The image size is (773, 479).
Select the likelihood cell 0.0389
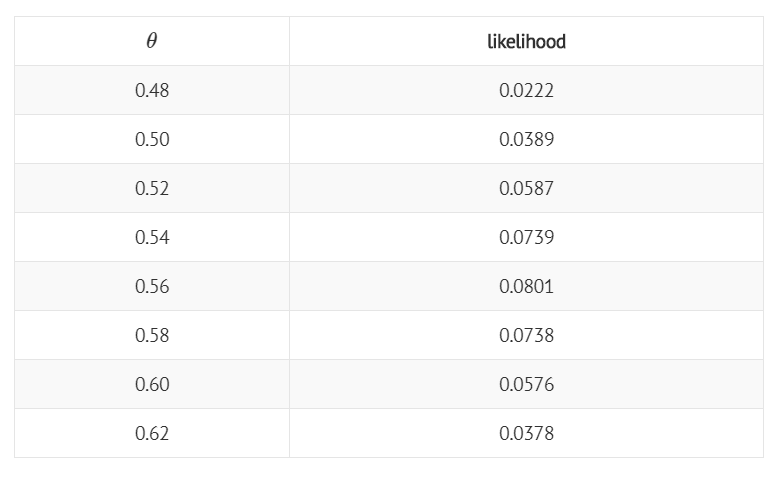(527, 139)
